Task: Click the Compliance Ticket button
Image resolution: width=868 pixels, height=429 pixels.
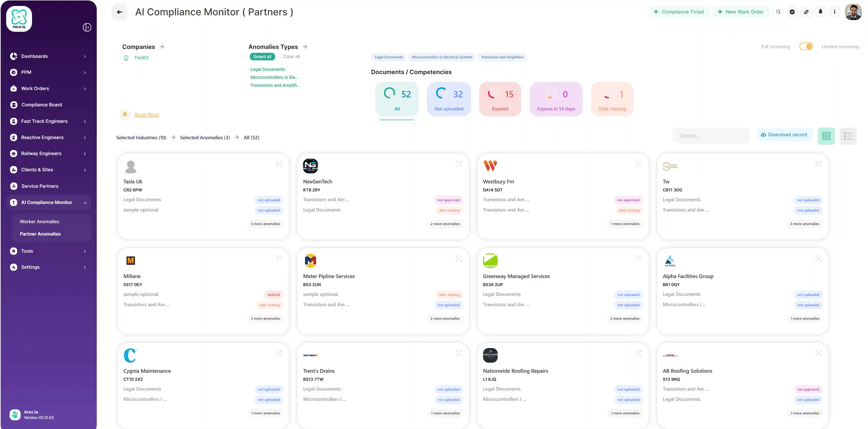Action: tap(679, 12)
